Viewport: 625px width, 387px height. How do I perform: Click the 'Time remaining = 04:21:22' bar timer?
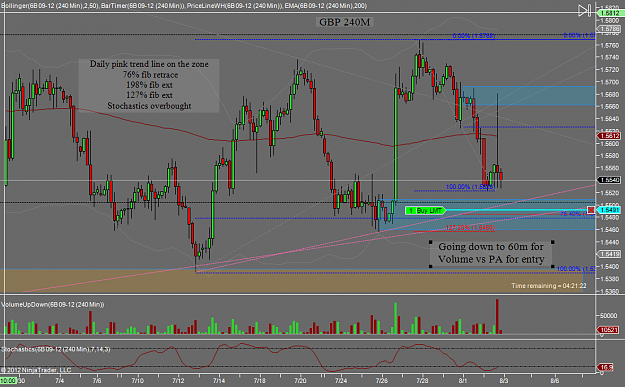pos(548,286)
